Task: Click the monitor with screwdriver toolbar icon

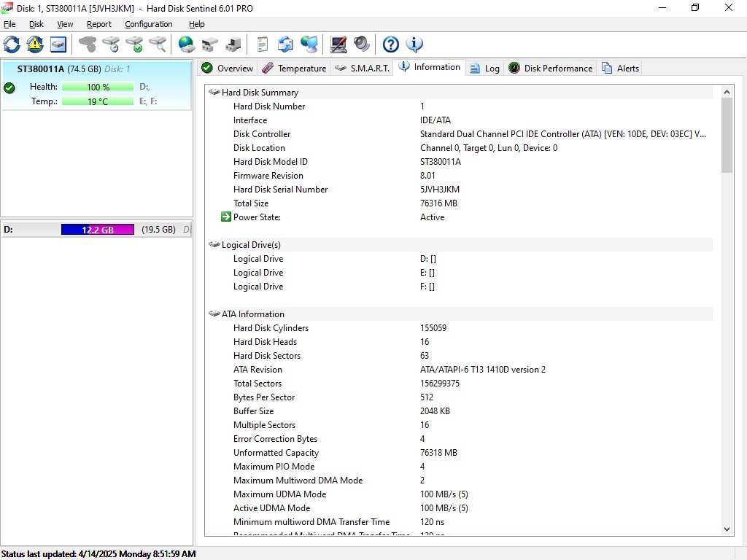Action: (338, 44)
